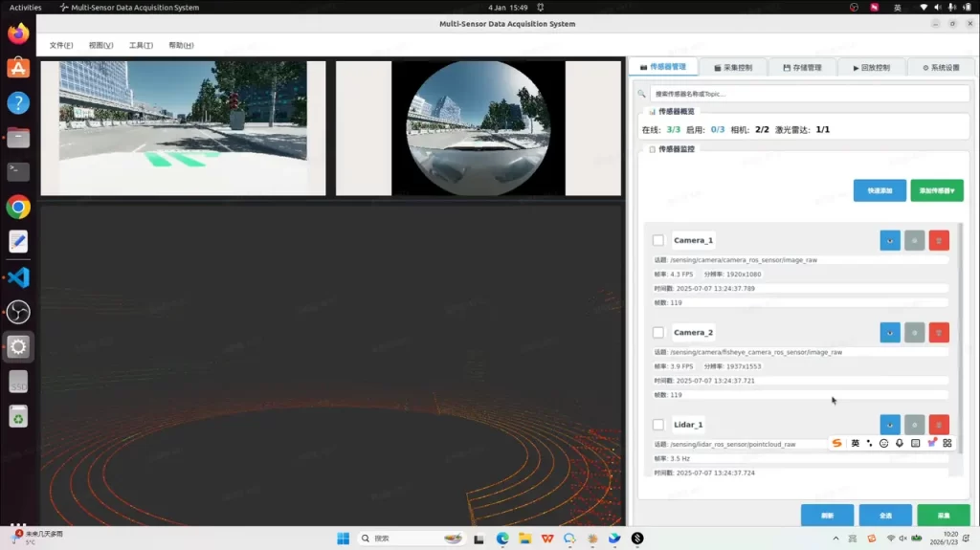Open the Trash icon in dock

point(18,416)
